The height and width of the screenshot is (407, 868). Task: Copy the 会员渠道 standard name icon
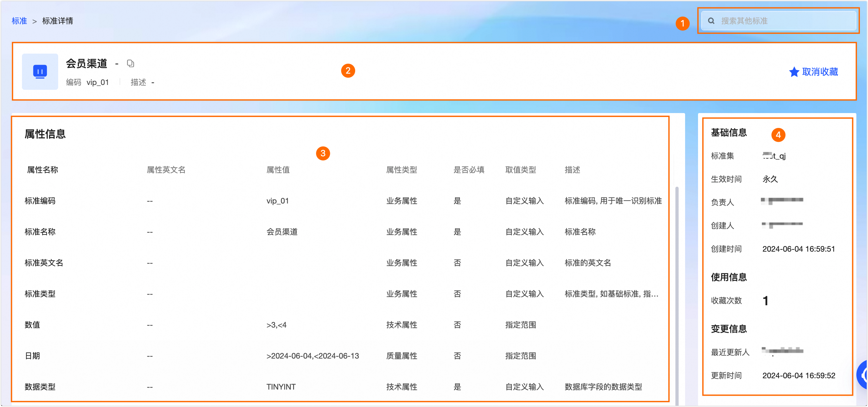[131, 63]
